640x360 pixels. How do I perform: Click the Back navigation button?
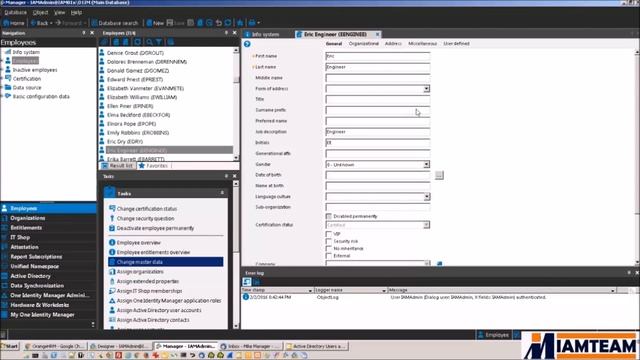coord(40,23)
